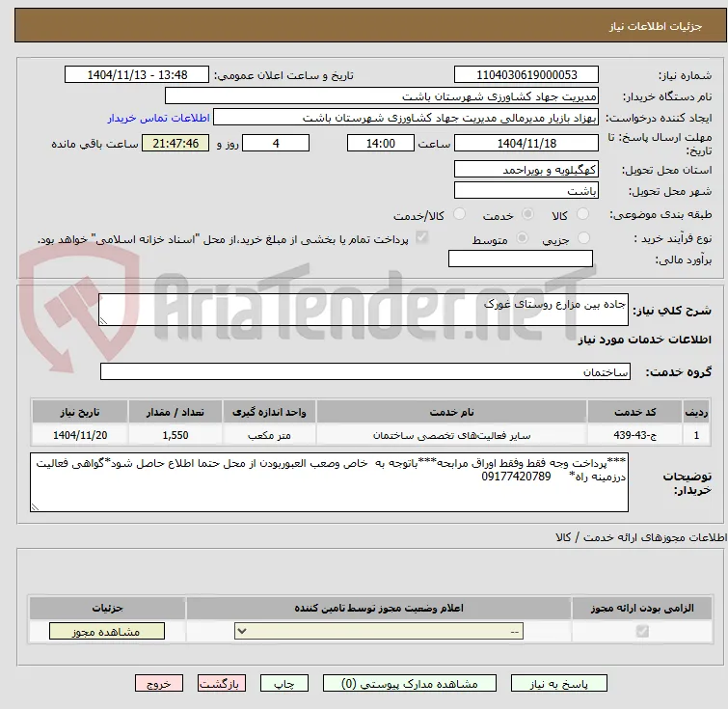Toggle the اسناد خزانه اسلامی payment checkbox

point(421,238)
